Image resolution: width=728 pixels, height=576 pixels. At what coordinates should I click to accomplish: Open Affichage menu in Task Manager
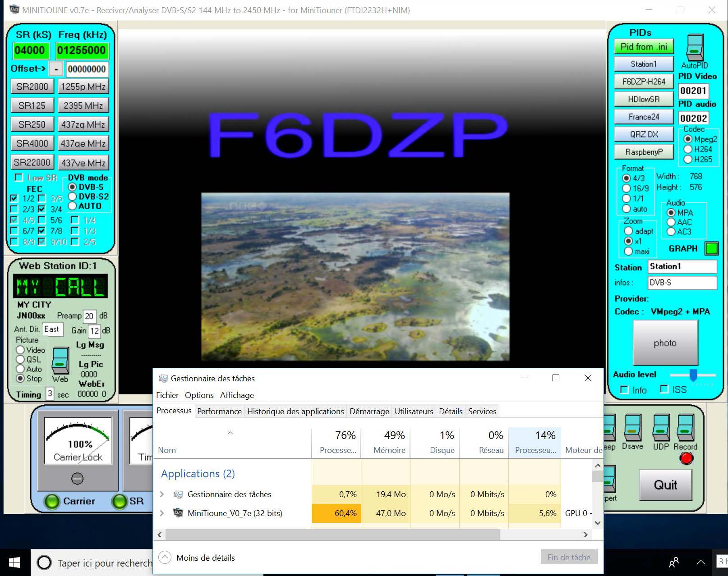pyautogui.click(x=237, y=395)
